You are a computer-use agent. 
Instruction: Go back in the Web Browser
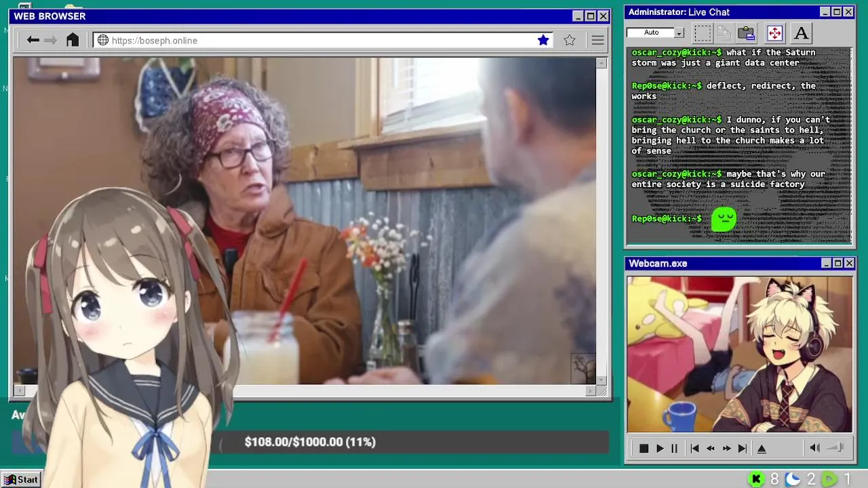(33, 40)
